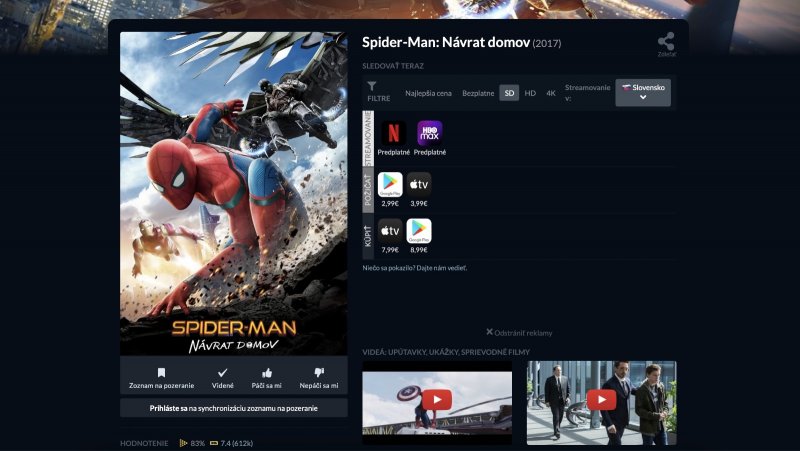The height and width of the screenshot is (451, 800).
Task: Select the Najlepšia cena filter
Action: click(428, 93)
